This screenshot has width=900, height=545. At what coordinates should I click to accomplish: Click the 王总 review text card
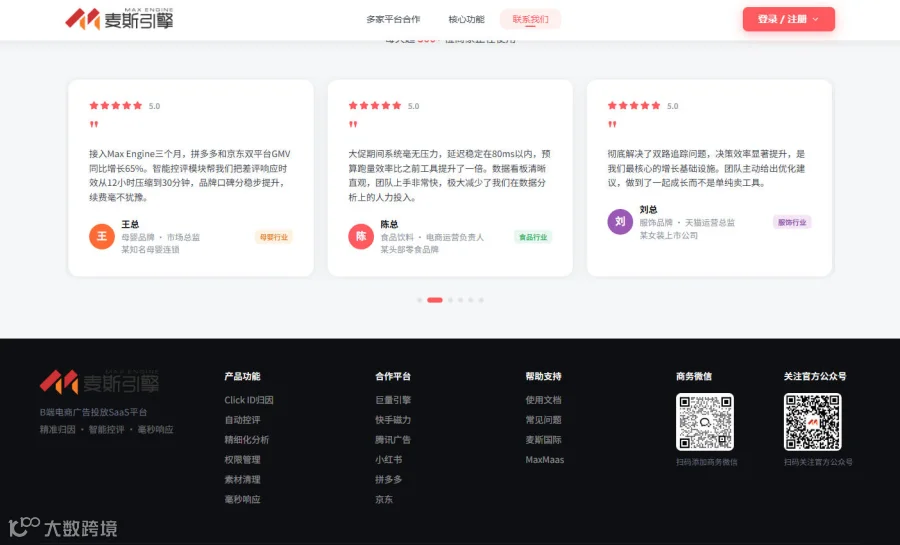tap(191, 176)
